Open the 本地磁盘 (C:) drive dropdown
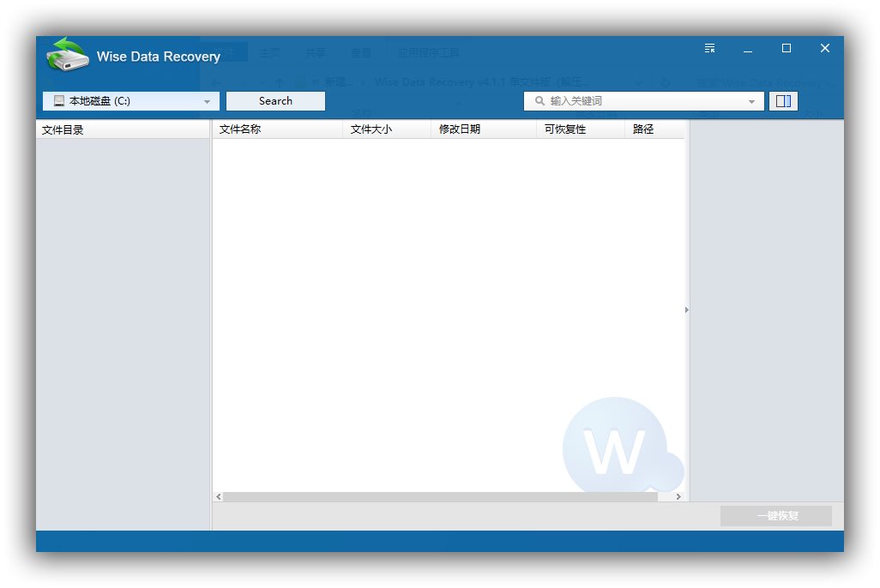The image size is (880, 588). tap(130, 101)
